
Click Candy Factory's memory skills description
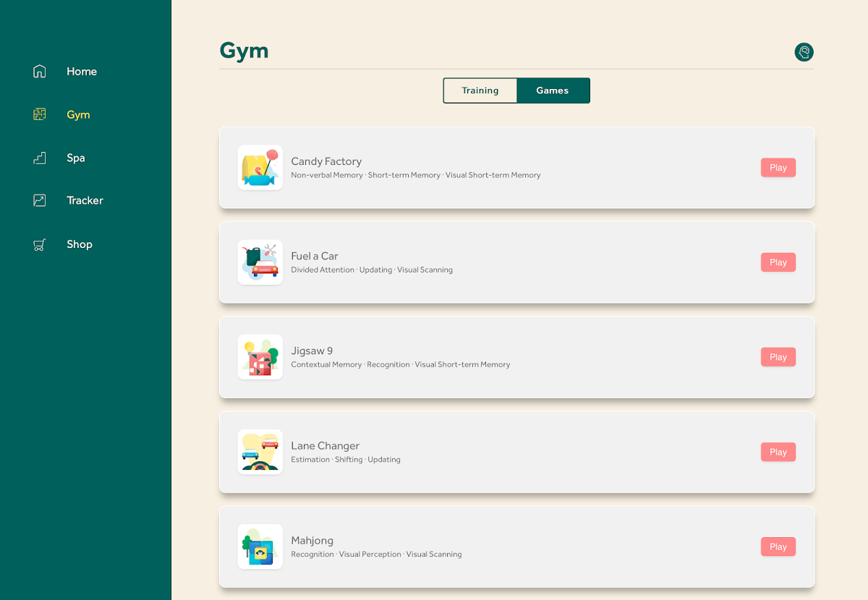point(416,175)
